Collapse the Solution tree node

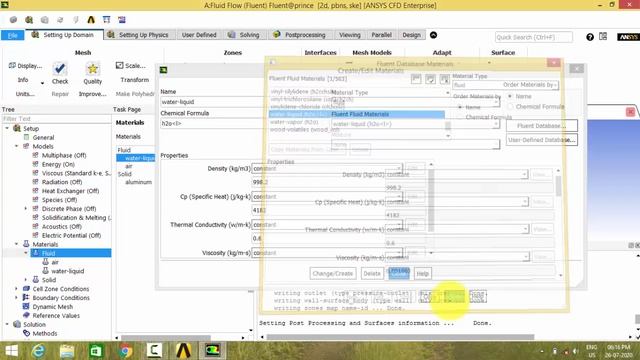click(x=7, y=324)
